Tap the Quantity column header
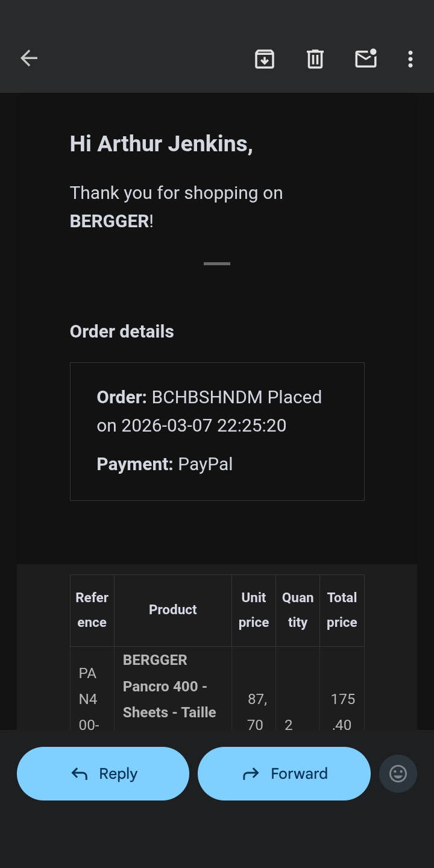434x868 pixels. [x=298, y=610]
